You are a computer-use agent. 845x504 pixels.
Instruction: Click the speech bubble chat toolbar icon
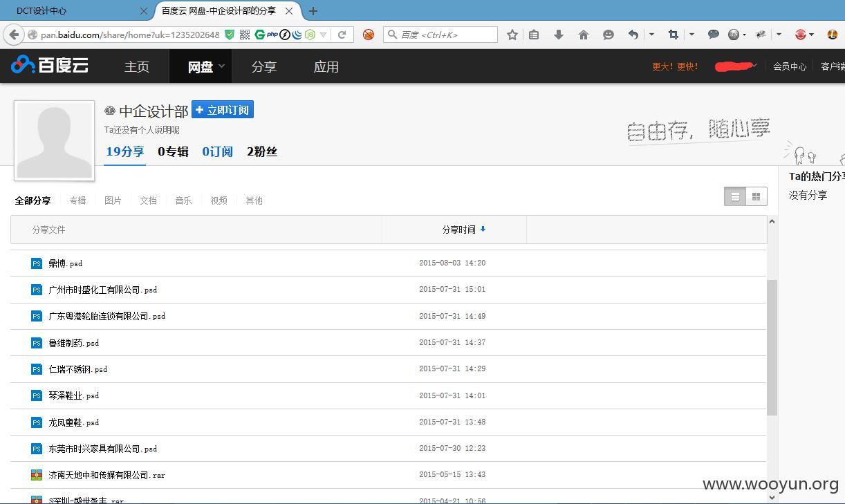click(714, 35)
